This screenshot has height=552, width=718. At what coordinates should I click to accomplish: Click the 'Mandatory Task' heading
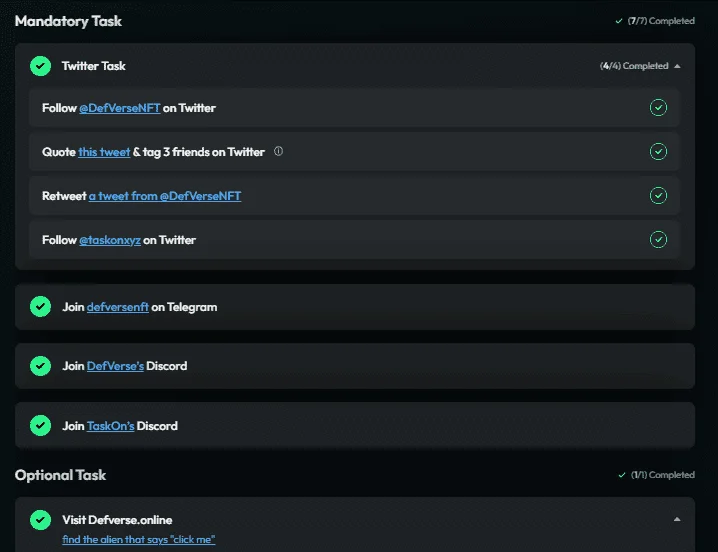[x=68, y=21]
